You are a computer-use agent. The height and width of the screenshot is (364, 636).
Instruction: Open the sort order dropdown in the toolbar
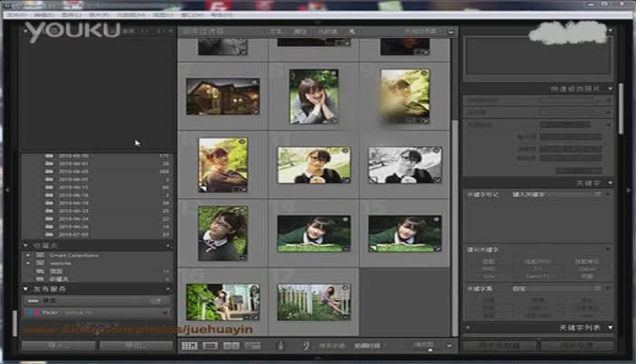click(370, 346)
